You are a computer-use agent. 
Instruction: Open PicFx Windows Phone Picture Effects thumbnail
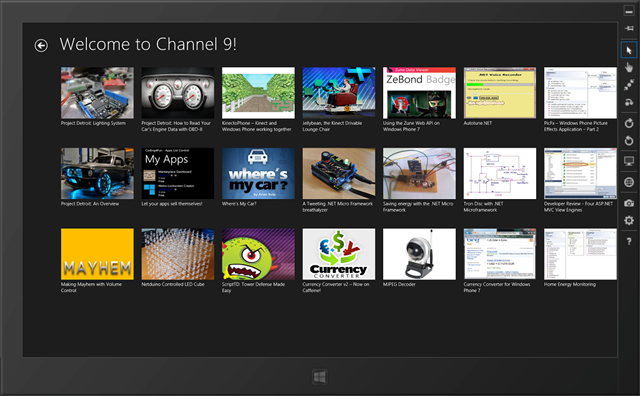(580, 93)
